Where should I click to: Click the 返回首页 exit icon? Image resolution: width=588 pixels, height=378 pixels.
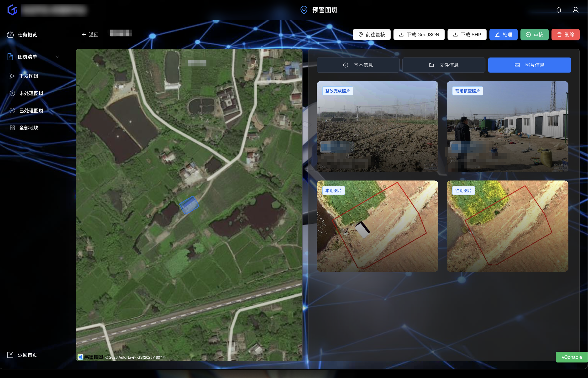pos(10,355)
